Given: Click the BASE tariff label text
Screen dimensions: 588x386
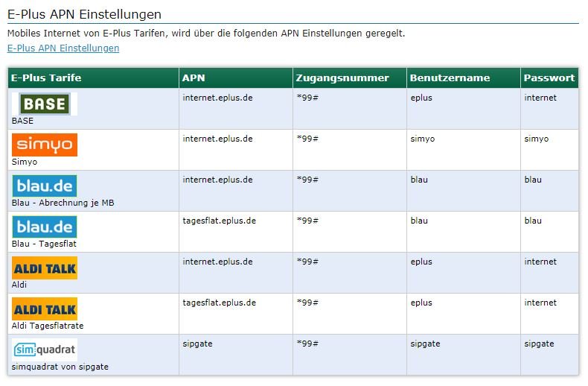Looking at the screenshot, I should click(22, 121).
